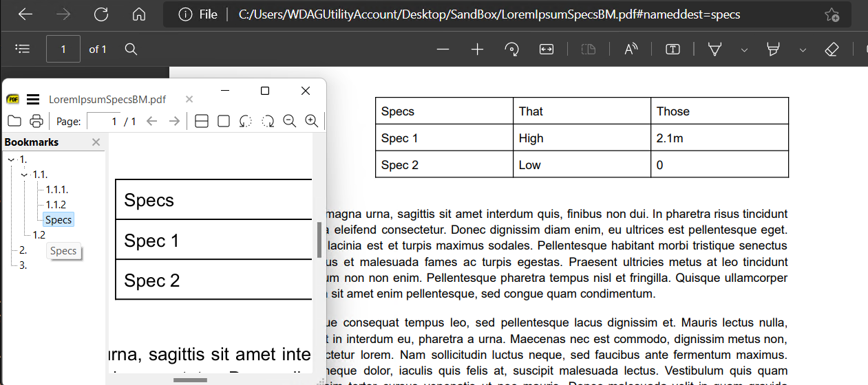The width and height of the screenshot is (868, 385).
Task: Click the File site info indicator
Action: (198, 14)
